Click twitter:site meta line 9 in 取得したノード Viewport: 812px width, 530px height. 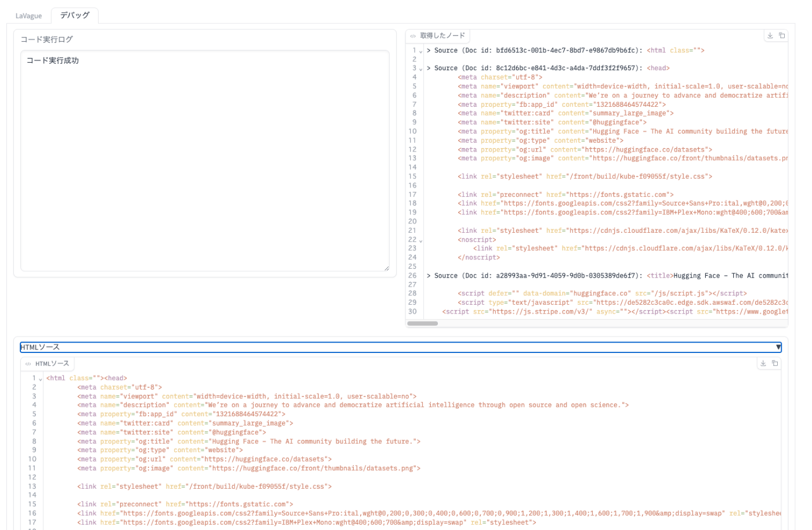pos(552,122)
